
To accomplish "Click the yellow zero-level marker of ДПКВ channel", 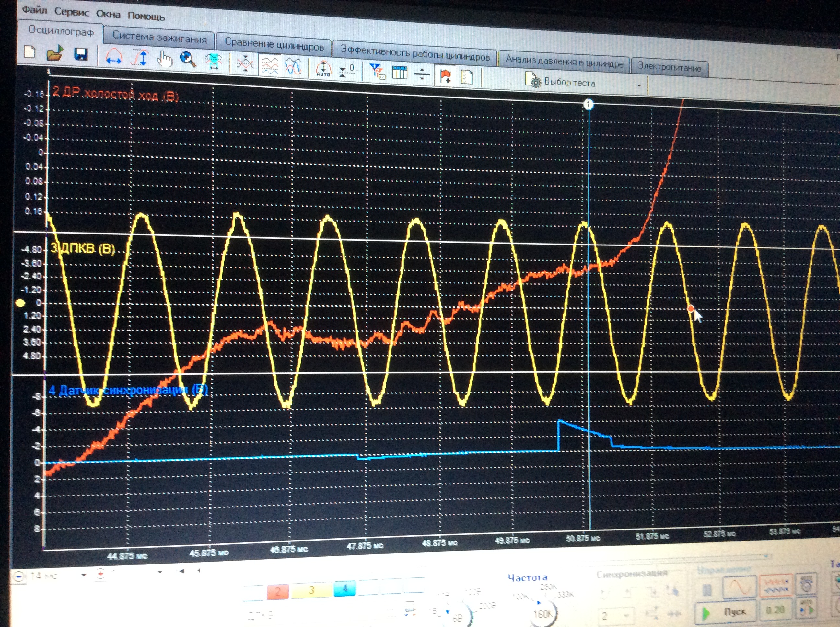I will click(20, 303).
